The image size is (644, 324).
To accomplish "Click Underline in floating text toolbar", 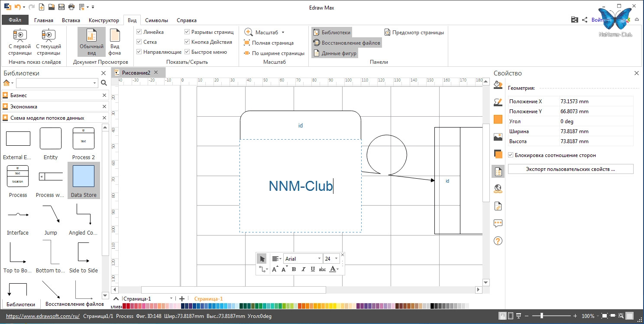I will coord(313,269).
